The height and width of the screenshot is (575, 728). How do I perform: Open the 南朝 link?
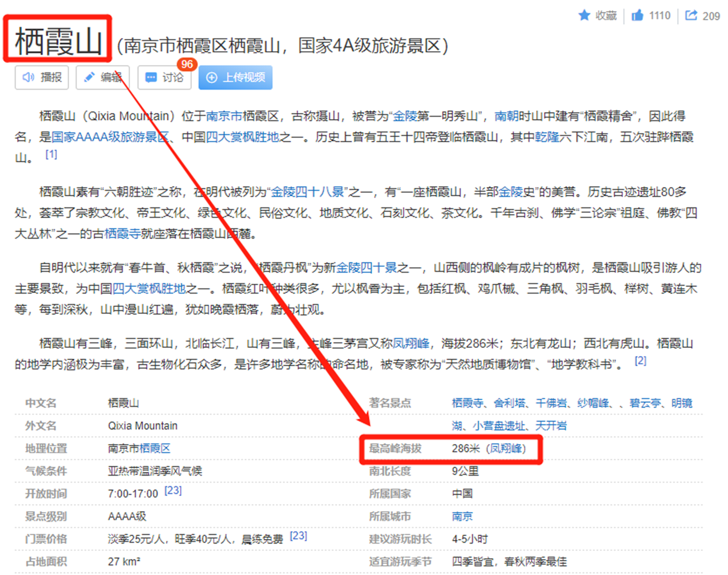(x=506, y=116)
